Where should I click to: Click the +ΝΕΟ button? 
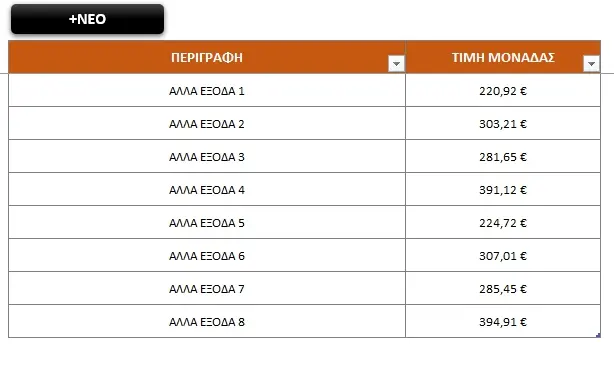coord(87,19)
